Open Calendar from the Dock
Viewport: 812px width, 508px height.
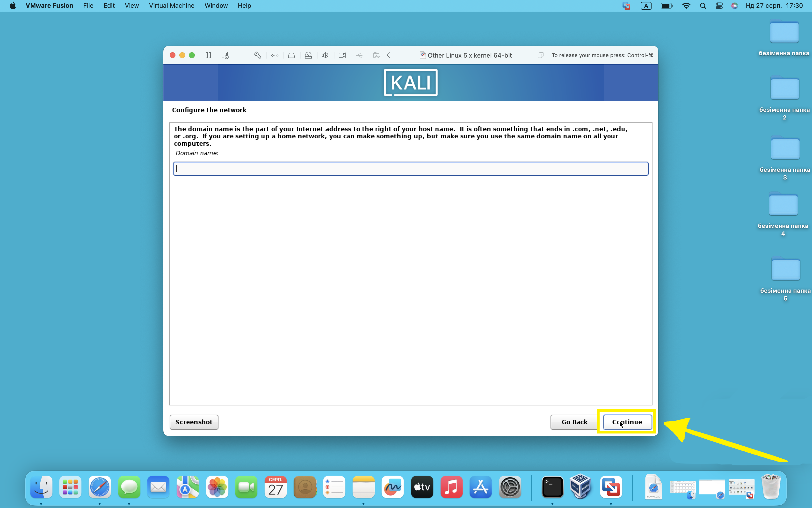[276, 487]
